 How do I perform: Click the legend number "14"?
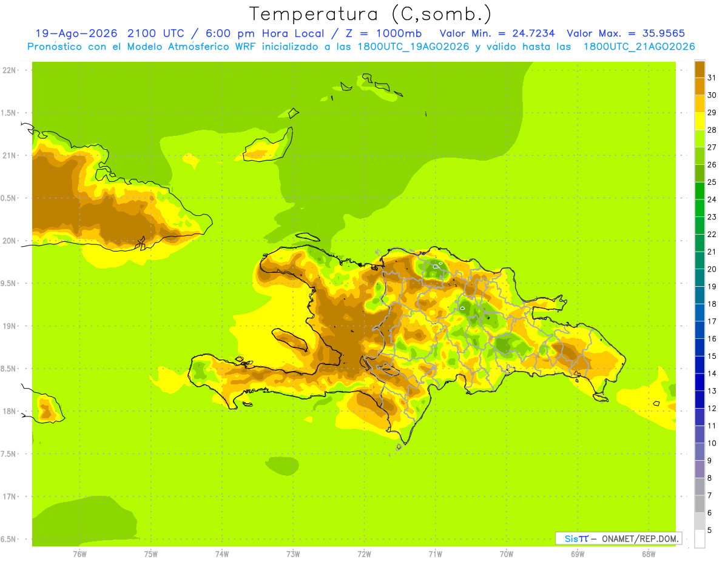click(712, 373)
